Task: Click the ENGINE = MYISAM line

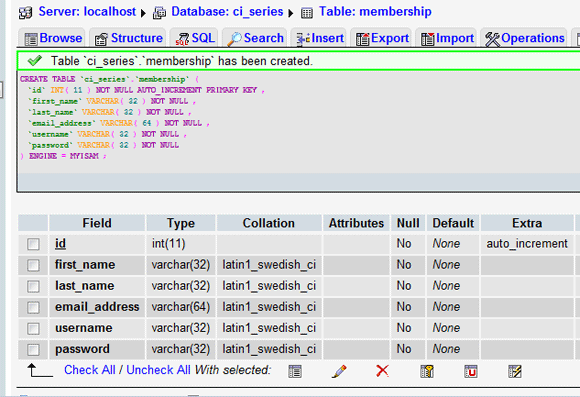Action: [63, 156]
